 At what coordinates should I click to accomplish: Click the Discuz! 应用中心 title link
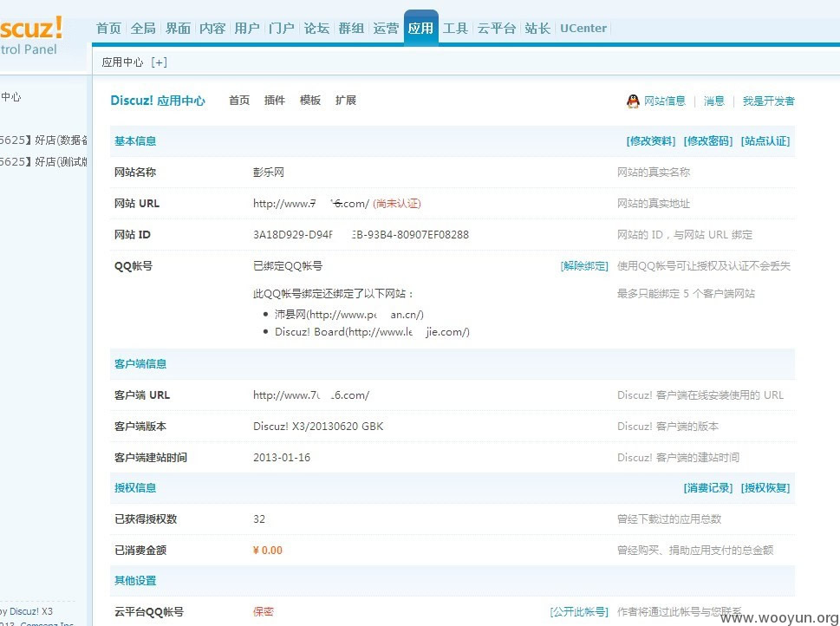click(158, 101)
